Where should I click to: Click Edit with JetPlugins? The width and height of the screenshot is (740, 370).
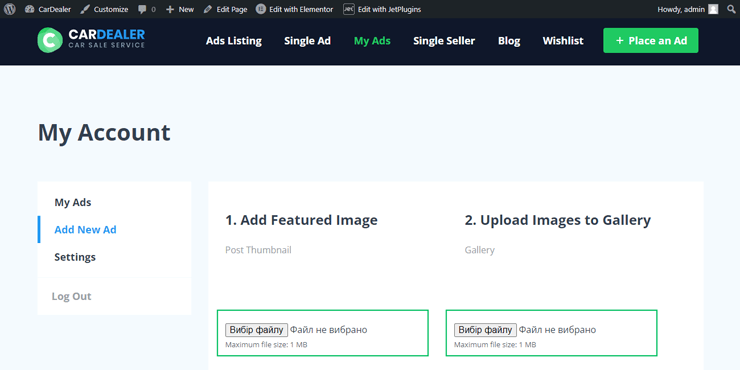pyautogui.click(x=382, y=9)
